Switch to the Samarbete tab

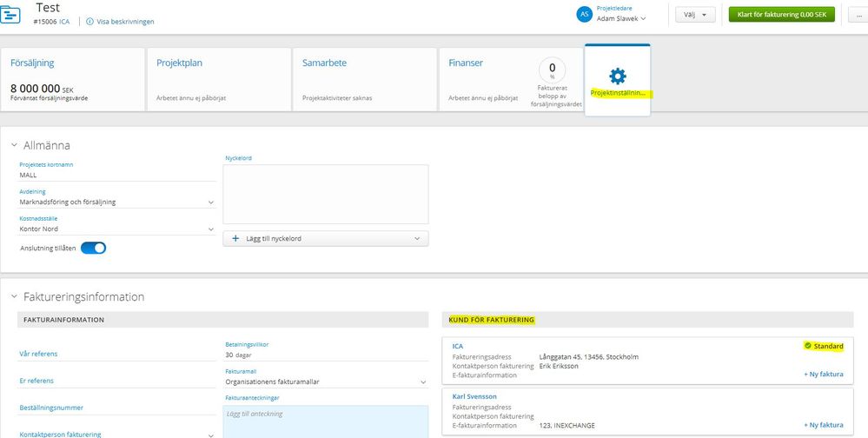(x=365, y=79)
